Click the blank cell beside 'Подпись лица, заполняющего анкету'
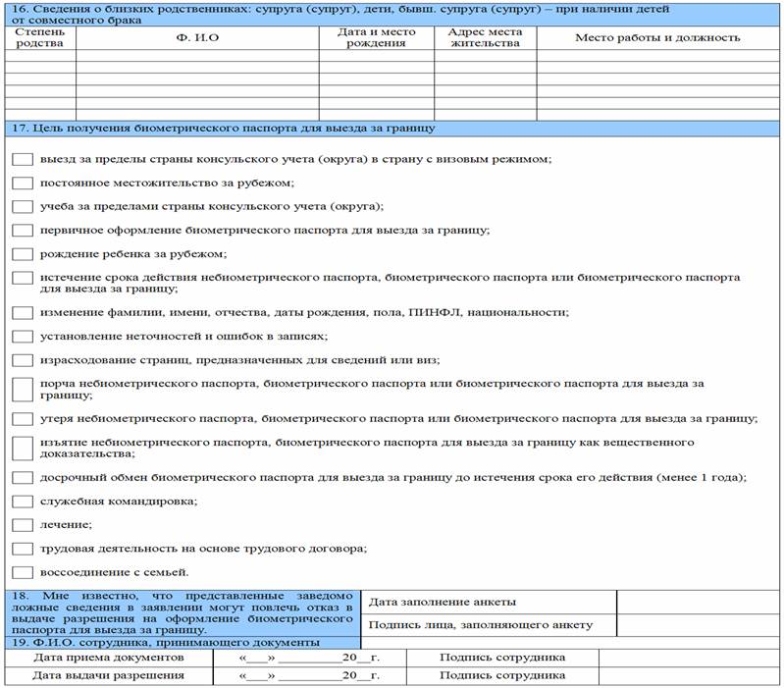This screenshot has height=688, width=784. [700, 624]
